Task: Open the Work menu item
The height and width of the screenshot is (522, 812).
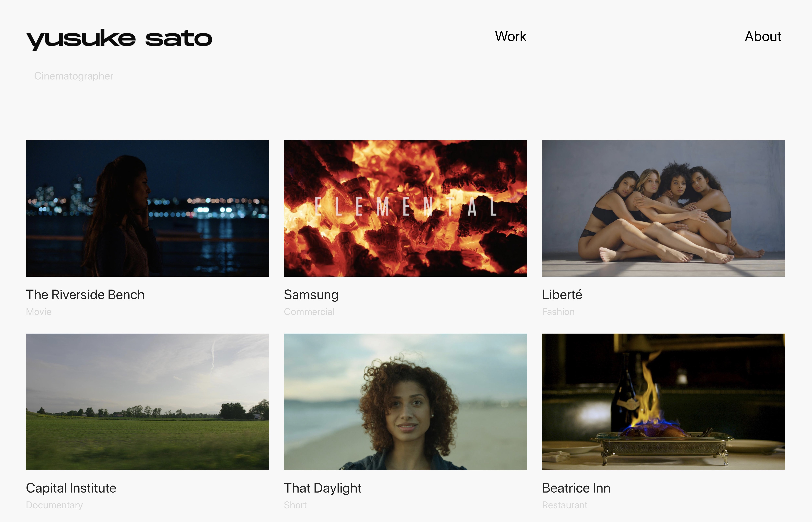Action: coord(510,36)
